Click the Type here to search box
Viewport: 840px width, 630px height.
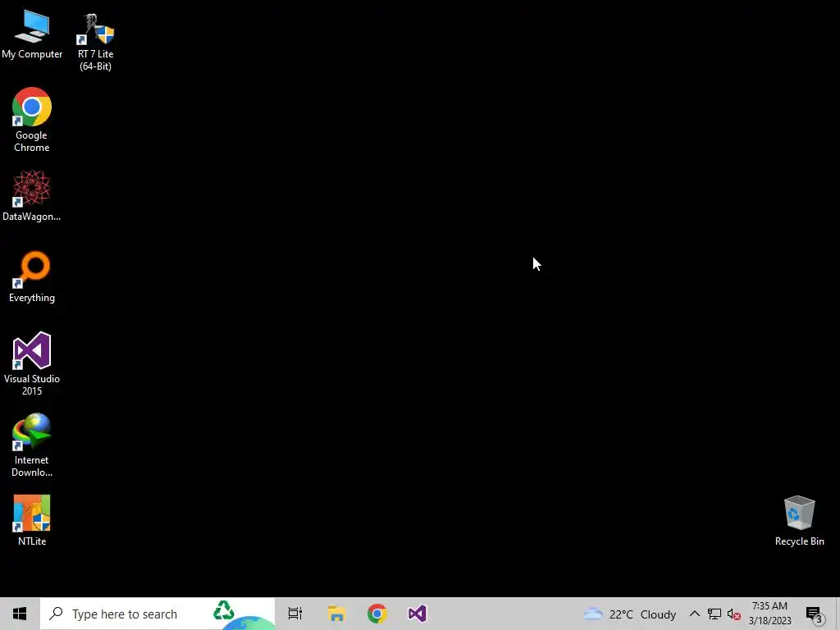(x=157, y=614)
